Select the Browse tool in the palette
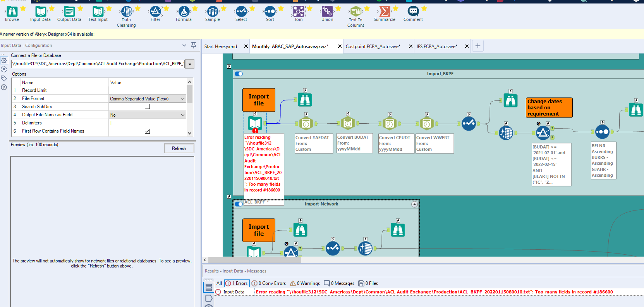Image resolution: width=644 pixels, height=307 pixels. click(12, 12)
